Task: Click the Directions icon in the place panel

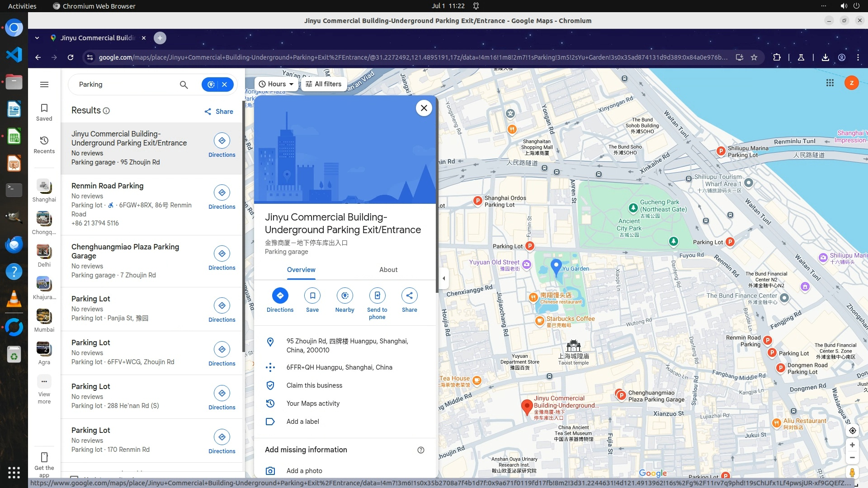Action: tap(280, 296)
